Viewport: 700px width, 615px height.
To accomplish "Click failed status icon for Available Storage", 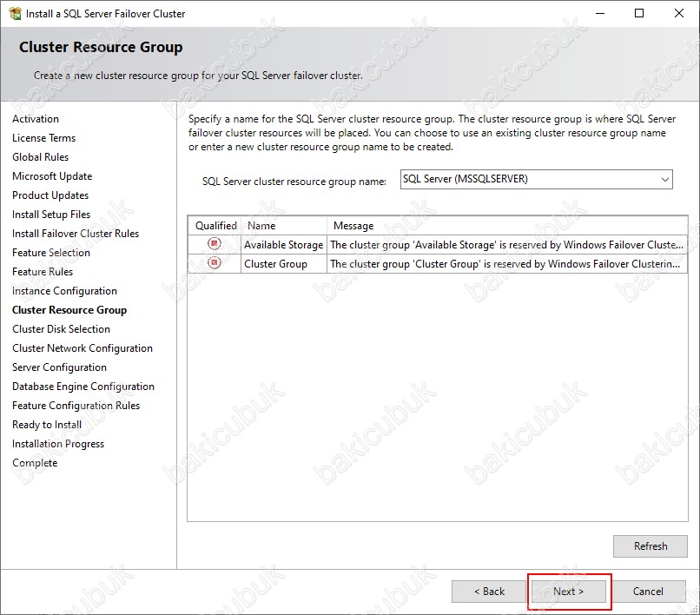I will [x=215, y=243].
